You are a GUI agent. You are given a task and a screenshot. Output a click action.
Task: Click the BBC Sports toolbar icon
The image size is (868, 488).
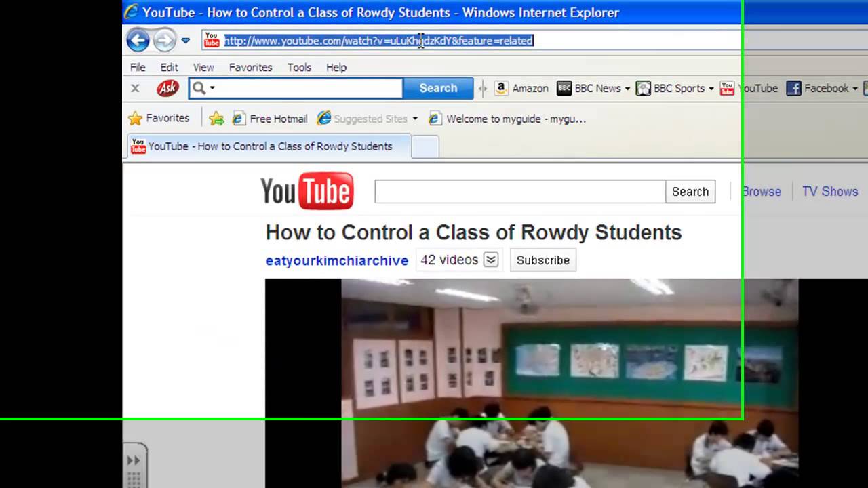644,88
